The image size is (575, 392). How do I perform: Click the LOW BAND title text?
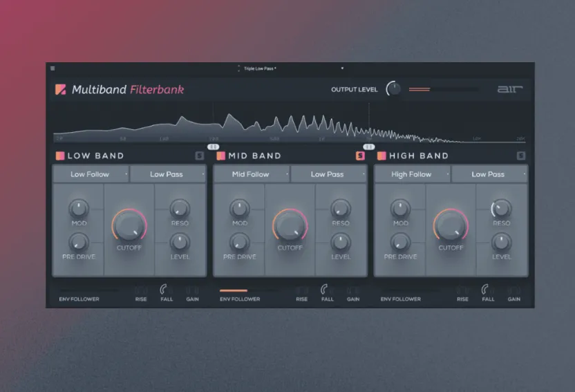(x=95, y=156)
